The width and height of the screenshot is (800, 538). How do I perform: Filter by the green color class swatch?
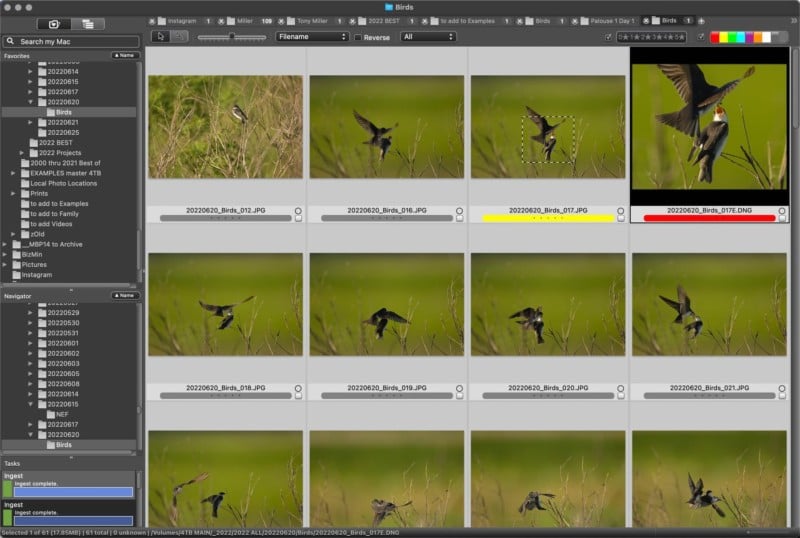click(x=732, y=37)
